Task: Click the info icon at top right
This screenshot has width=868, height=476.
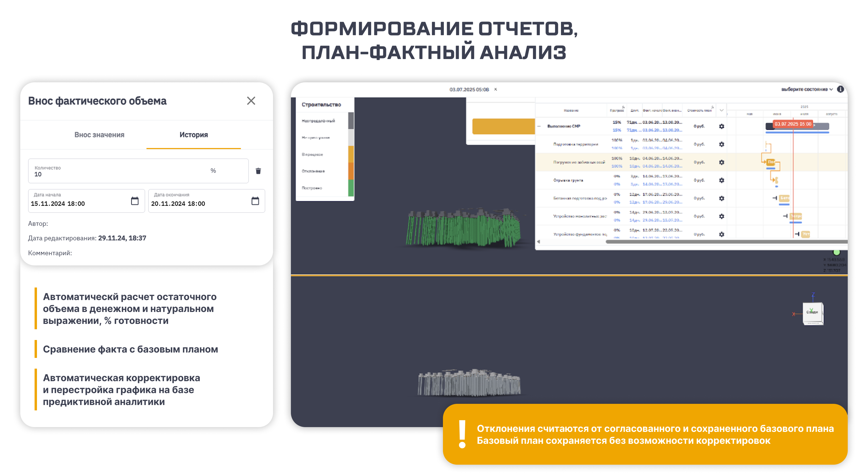Action: coord(840,89)
